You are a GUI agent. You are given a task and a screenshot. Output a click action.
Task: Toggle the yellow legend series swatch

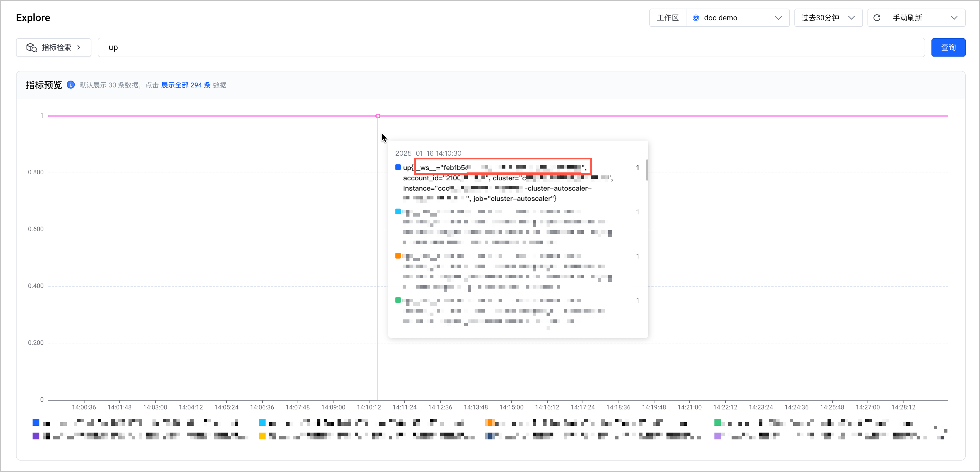click(262, 436)
